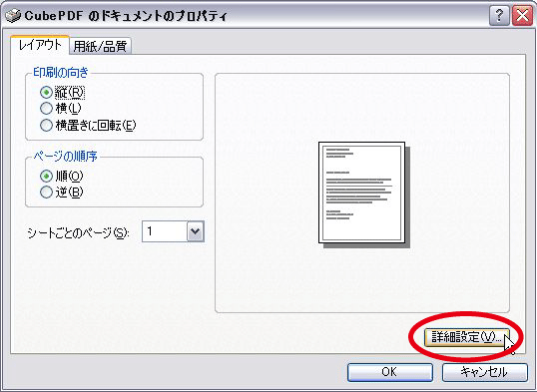Confirm with the OK button
This screenshot has width=537, height=392.
(x=389, y=372)
